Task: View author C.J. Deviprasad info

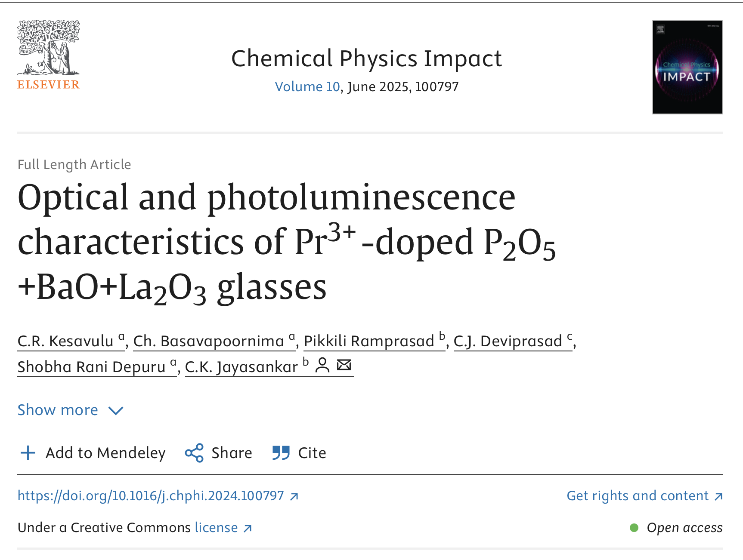Action: [508, 341]
